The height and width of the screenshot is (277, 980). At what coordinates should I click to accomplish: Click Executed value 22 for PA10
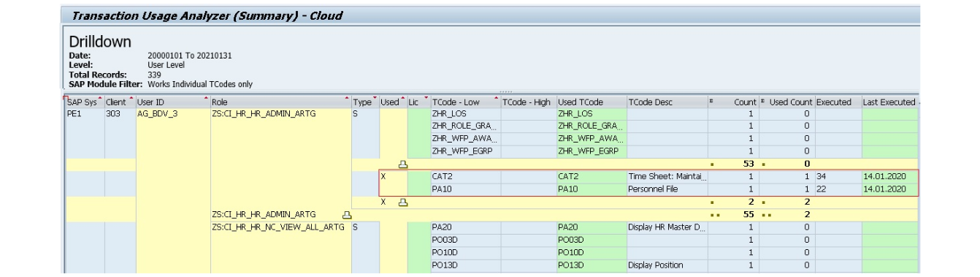[x=837, y=189]
